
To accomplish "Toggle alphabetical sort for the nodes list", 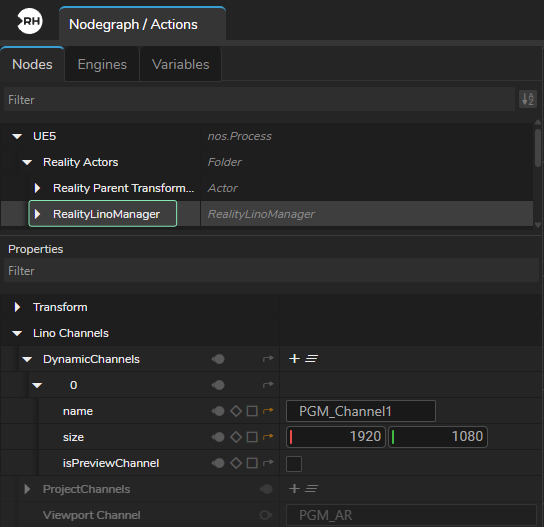I will tap(528, 99).
